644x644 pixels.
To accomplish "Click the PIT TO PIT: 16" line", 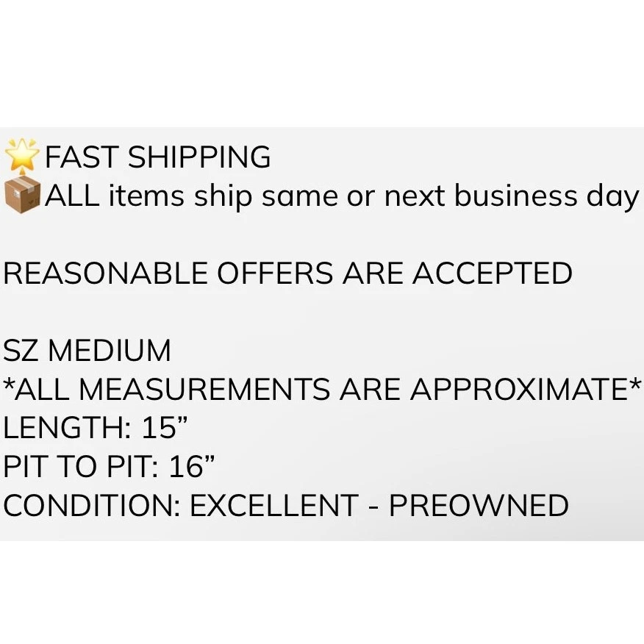I will click(110, 467).
